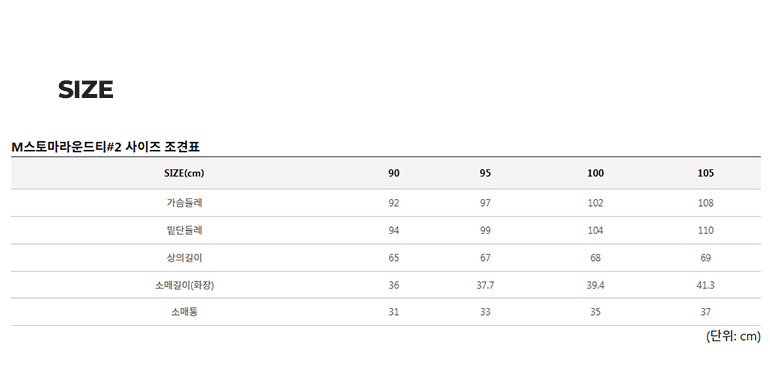Click the sleeve value 41.3
Image resolution: width=770 pixels, height=387 pixels.
tap(706, 285)
